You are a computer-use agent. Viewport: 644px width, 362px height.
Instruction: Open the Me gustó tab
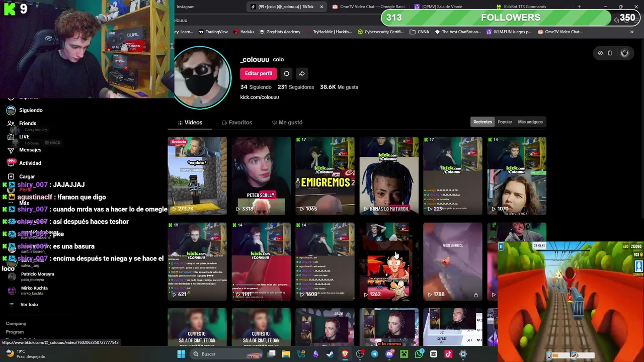(x=287, y=122)
